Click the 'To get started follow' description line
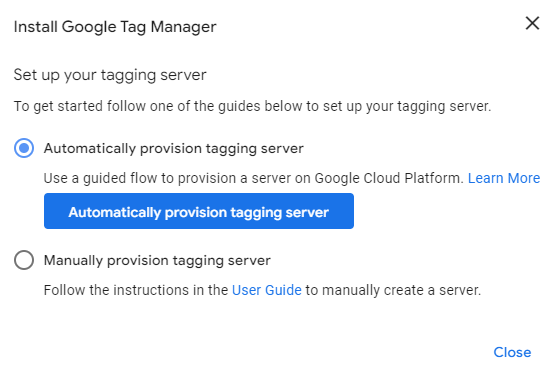The width and height of the screenshot is (554, 373). pos(252,106)
